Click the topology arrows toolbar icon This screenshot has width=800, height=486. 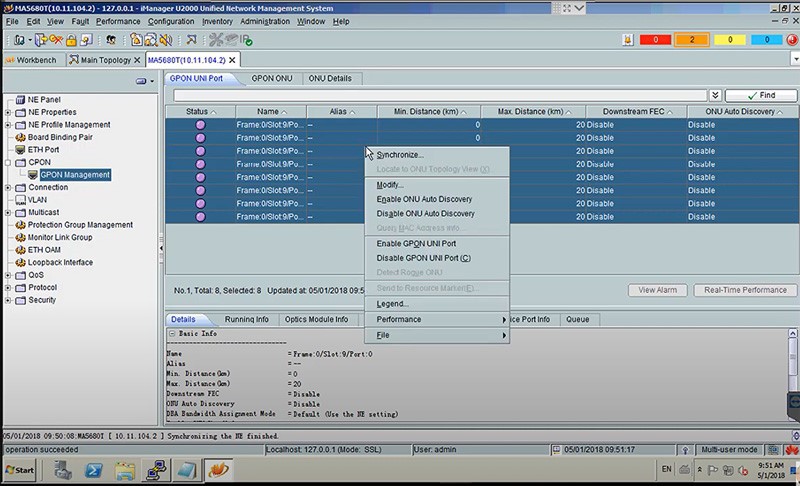(x=191, y=40)
